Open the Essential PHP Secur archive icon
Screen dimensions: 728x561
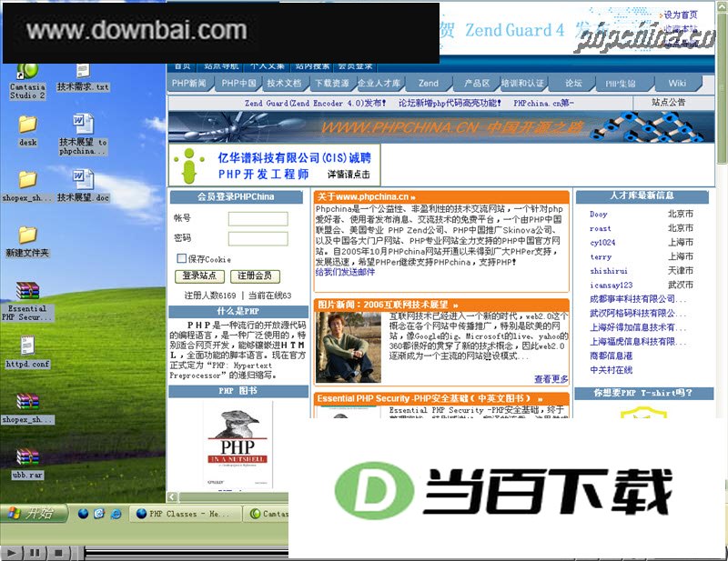(x=27, y=302)
